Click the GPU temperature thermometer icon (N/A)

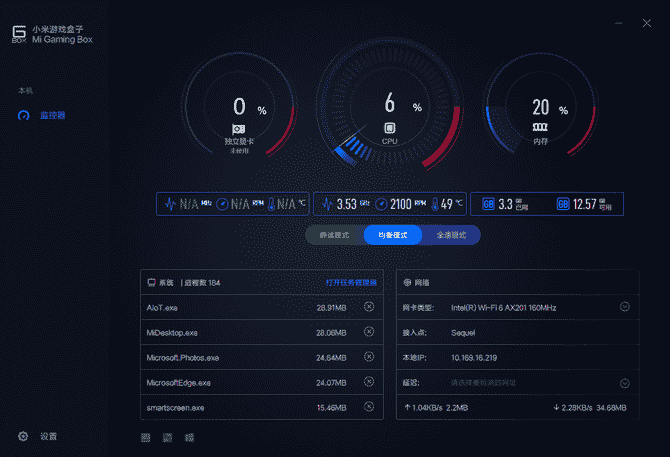(271, 204)
